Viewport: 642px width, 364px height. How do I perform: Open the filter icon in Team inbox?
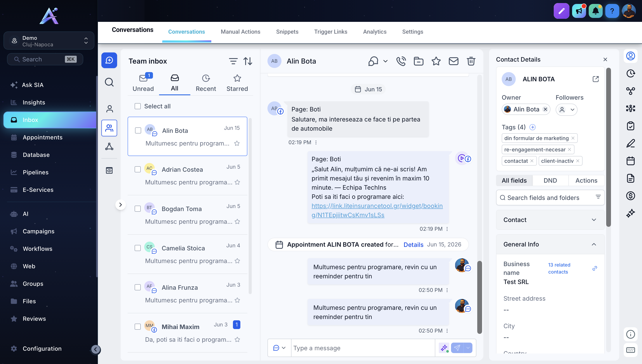[233, 61]
